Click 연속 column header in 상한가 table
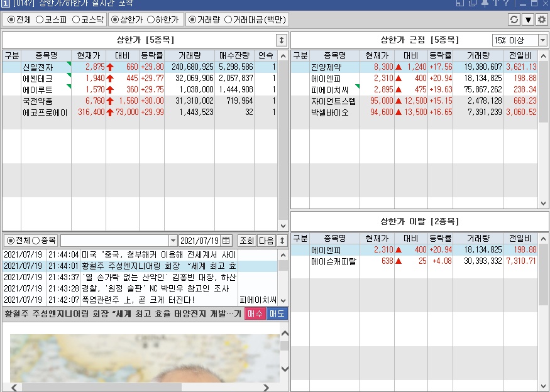This screenshot has height=392, width=550. tap(265, 56)
